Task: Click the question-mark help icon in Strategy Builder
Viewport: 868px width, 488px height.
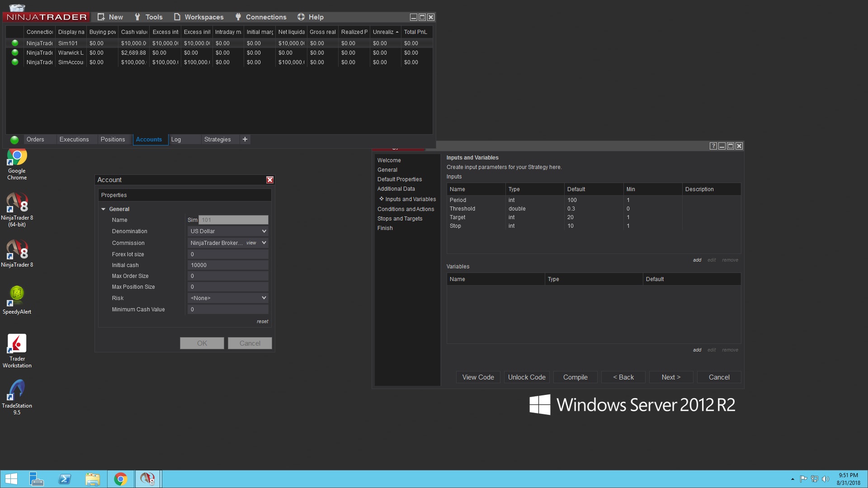Action: 713,146
